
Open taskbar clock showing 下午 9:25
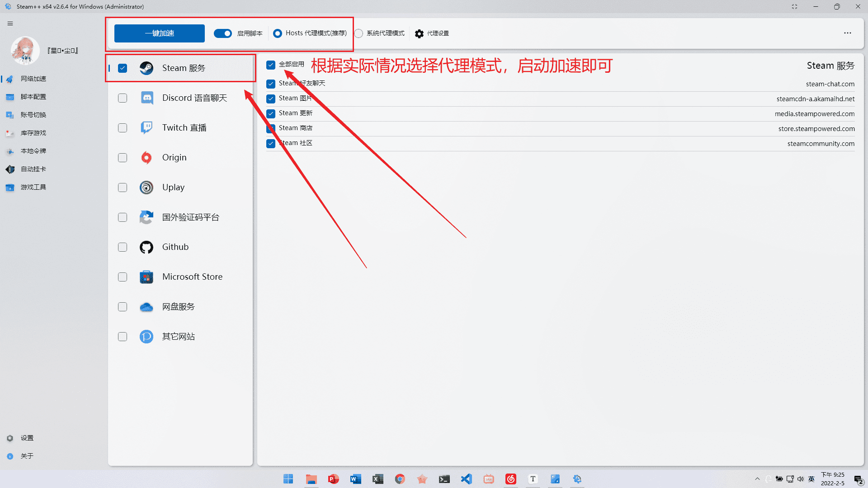point(833,479)
